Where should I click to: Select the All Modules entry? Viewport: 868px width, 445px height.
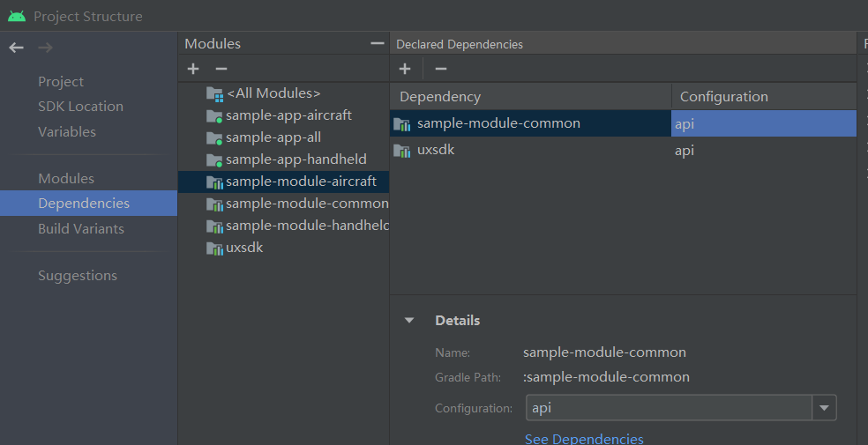tap(273, 93)
